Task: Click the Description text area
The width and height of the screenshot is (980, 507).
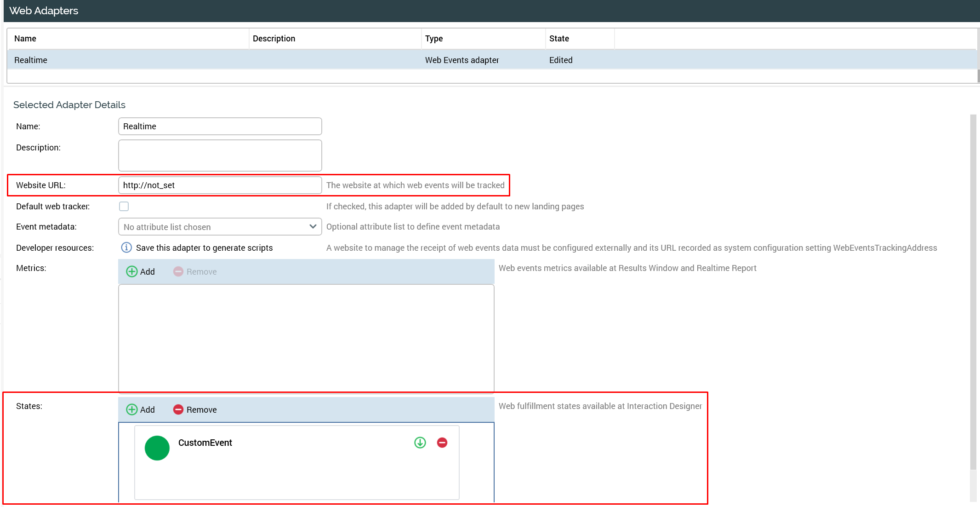Action: pos(220,156)
